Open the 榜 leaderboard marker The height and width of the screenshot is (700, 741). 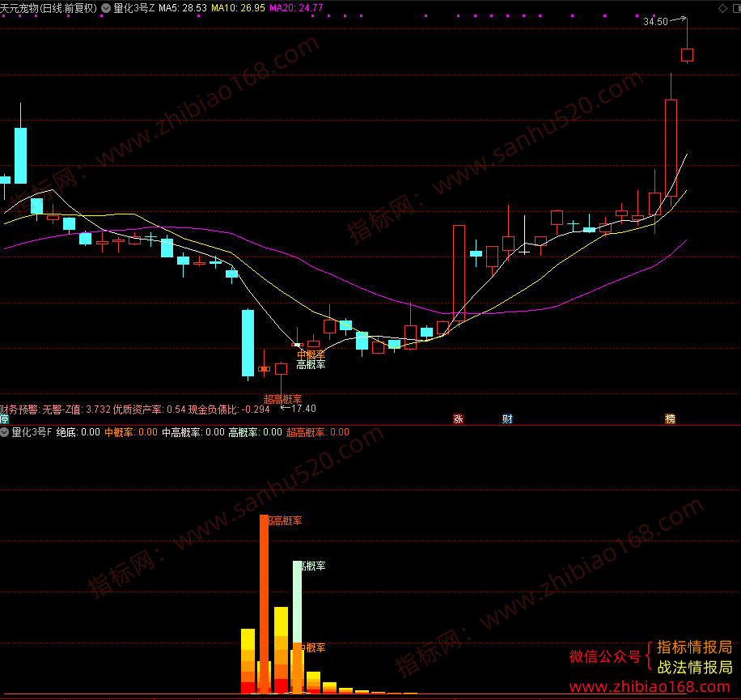click(670, 418)
